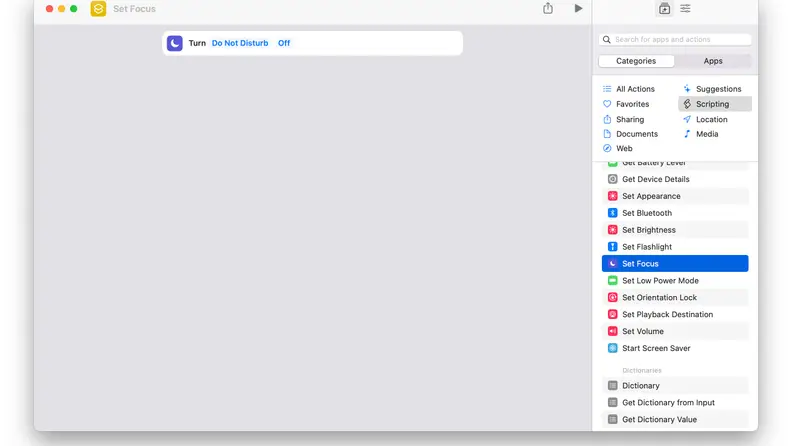Click the moon Focus icon in the action
This screenshot has width=792, height=446.
175,43
